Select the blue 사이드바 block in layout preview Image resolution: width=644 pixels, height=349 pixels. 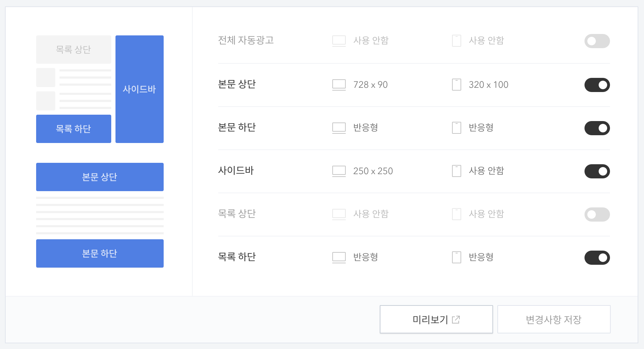[x=140, y=89]
